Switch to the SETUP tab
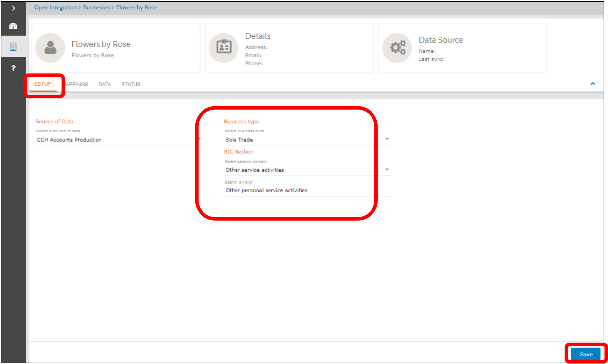608x364 pixels. [43, 84]
